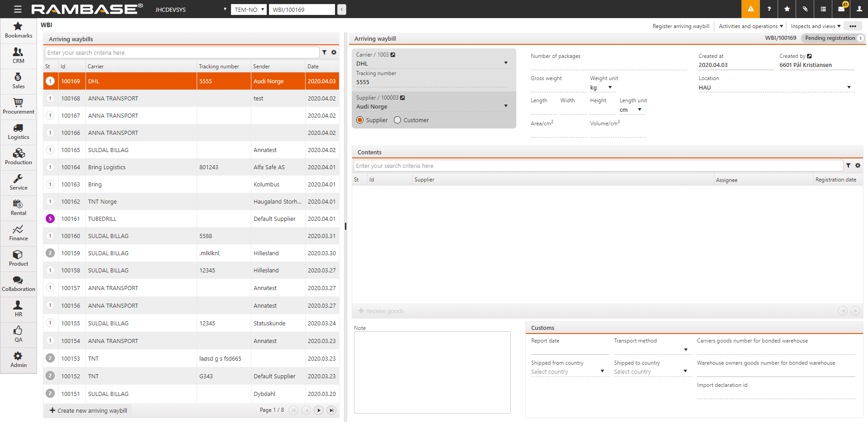
Task: Open the help question mark icon
Action: coord(769,9)
